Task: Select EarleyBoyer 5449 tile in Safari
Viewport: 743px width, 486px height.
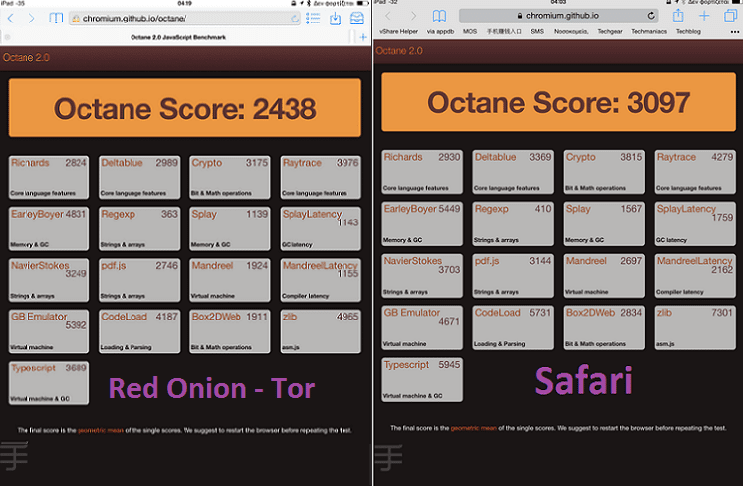Action: (422, 224)
